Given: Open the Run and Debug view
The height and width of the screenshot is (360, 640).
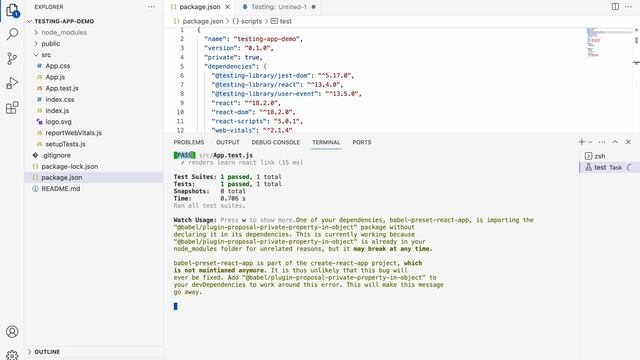Looking at the screenshot, I should click(x=12, y=83).
